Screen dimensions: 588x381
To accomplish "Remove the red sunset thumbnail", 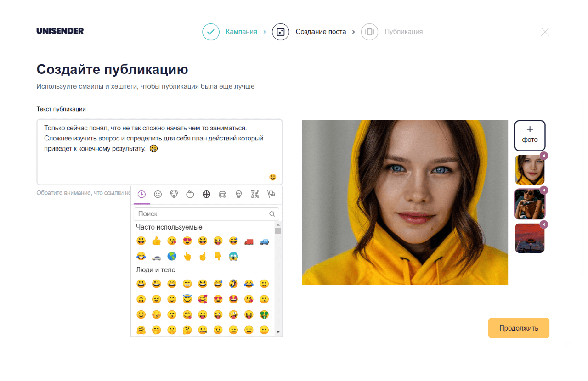I will (544, 224).
